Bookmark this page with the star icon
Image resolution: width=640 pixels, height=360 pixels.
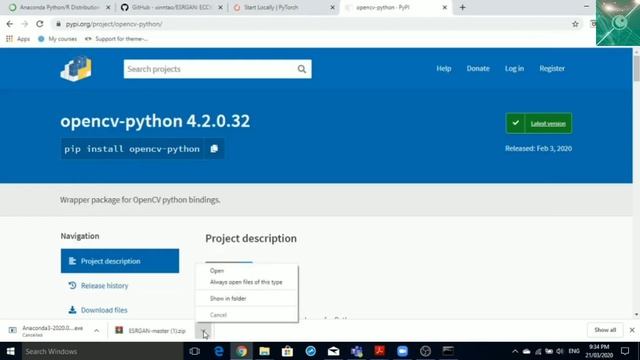point(575,24)
